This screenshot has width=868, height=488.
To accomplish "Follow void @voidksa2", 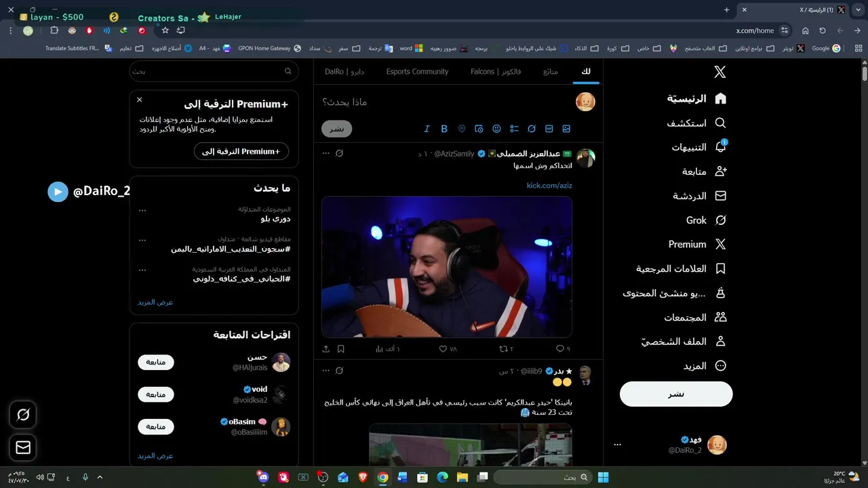I will click(156, 394).
